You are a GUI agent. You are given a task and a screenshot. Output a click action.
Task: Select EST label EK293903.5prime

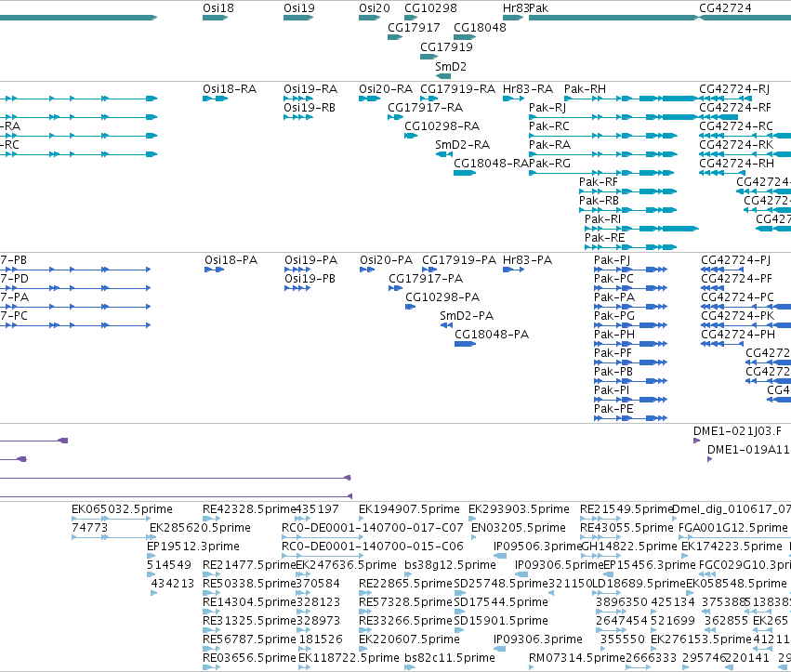(519, 509)
